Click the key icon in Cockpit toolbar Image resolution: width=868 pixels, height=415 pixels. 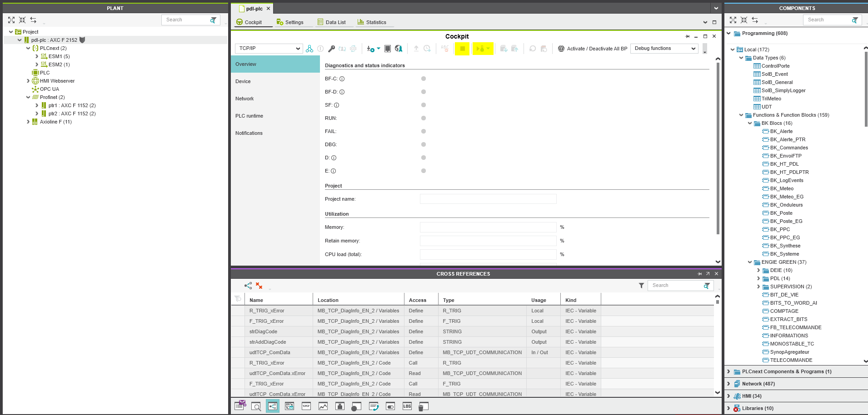(331, 49)
